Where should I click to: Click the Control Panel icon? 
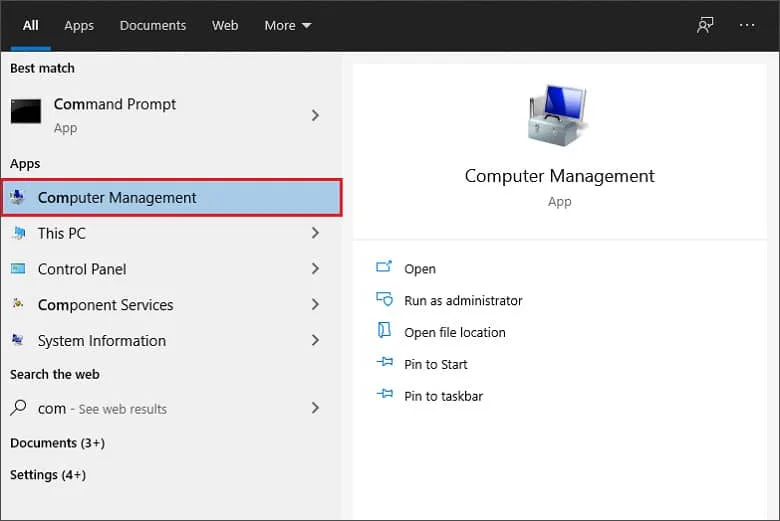pos(18,269)
